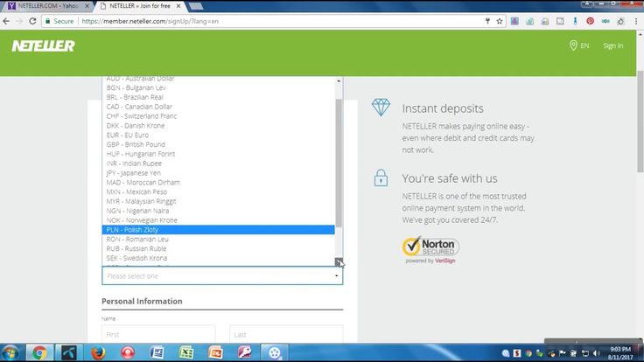Open Chrome from the taskbar
Viewport: 644px width, 362px height.
(39, 352)
